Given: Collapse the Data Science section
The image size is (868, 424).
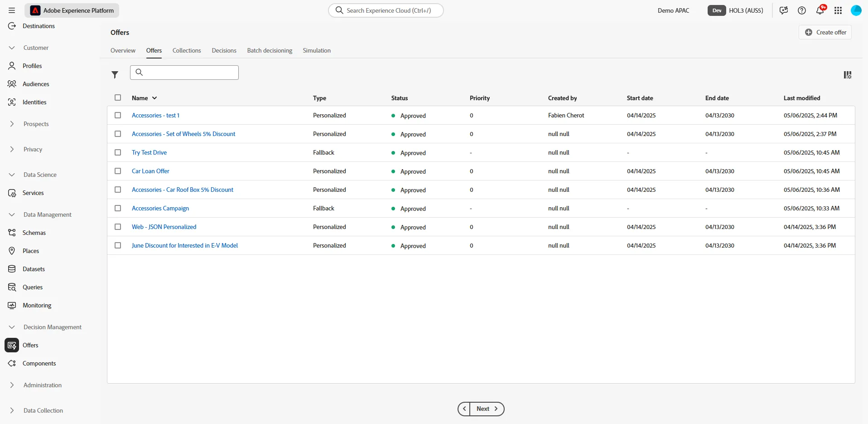Looking at the screenshot, I should (12, 175).
